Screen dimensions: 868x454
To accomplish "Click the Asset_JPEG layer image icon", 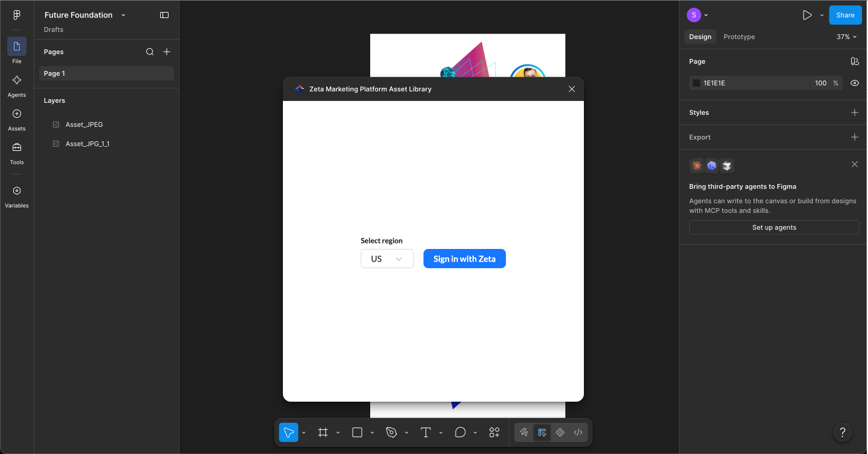I will pos(56,124).
